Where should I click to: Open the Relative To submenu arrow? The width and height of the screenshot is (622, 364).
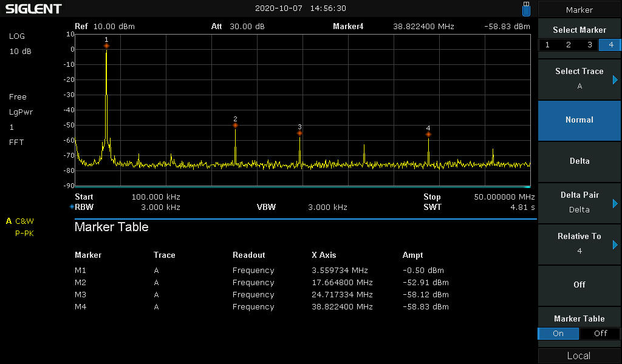click(x=615, y=244)
